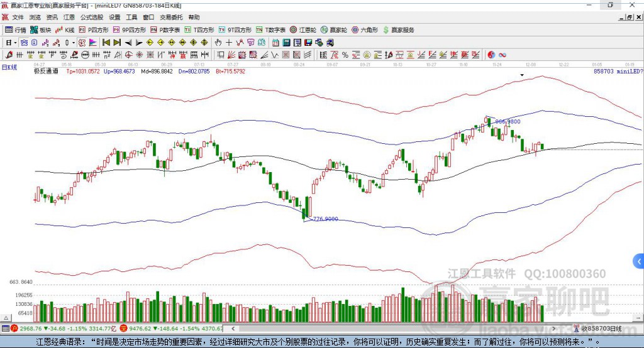Select the percent % retracement tool
This screenshot has height=348, width=644.
pyautogui.click(x=345, y=55)
